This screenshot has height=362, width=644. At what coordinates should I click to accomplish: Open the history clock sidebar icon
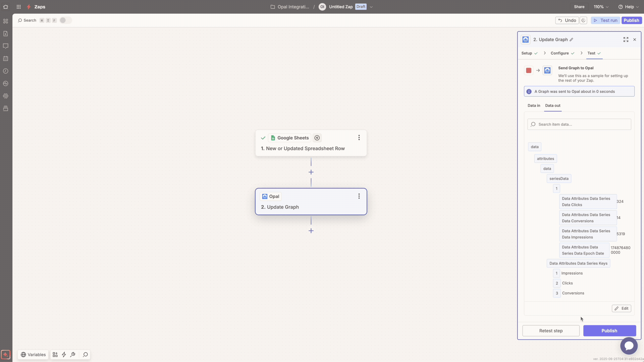pyautogui.click(x=6, y=71)
